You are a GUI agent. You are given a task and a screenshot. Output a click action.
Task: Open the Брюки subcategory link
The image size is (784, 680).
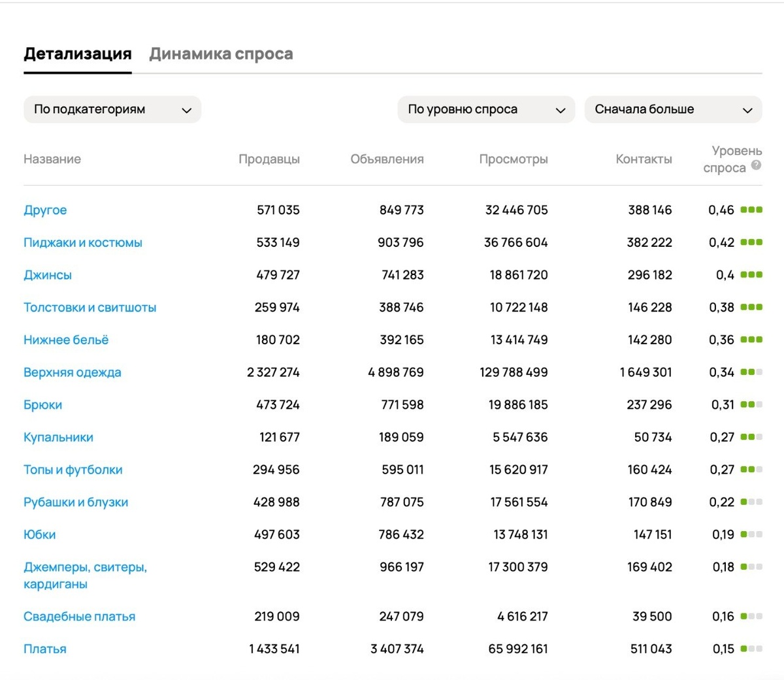[x=43, y=405]
